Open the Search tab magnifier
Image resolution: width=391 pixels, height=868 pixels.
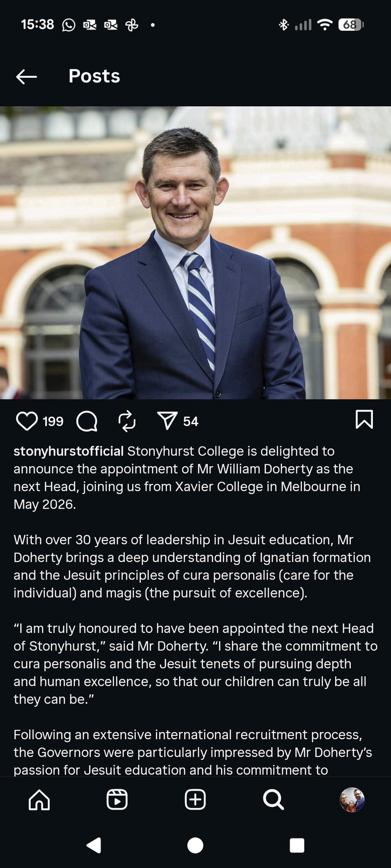[x=273, y=800]
